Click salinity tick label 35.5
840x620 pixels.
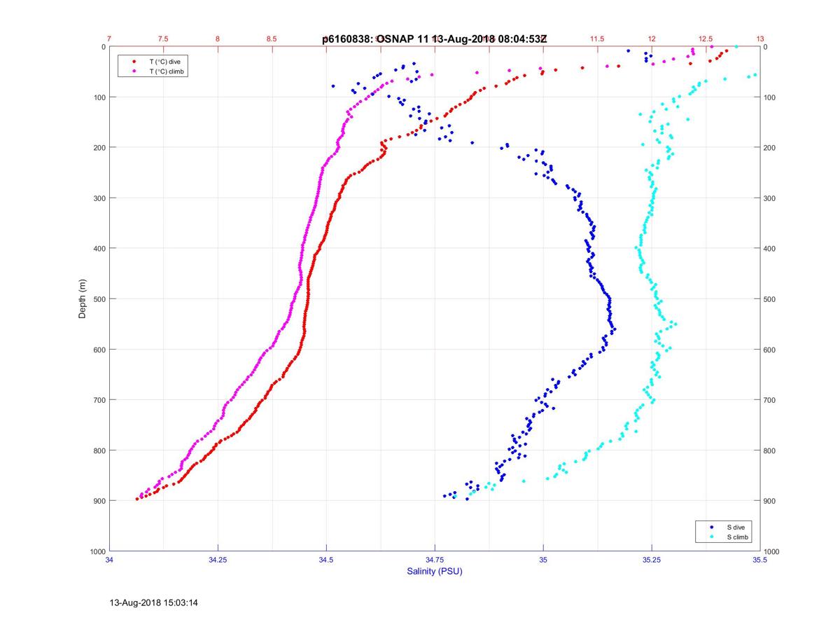[760, 560]
